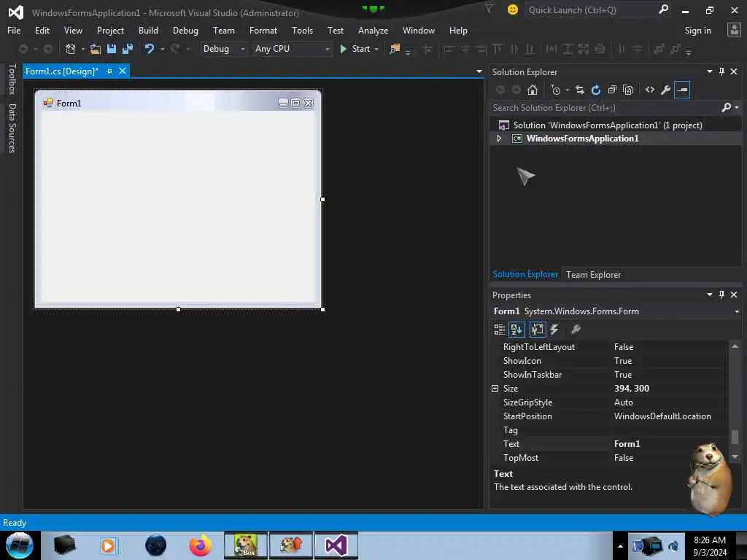Open the File menu
Image resolution: width=747 pixels, height=560 pixels.
coord(14,31)
